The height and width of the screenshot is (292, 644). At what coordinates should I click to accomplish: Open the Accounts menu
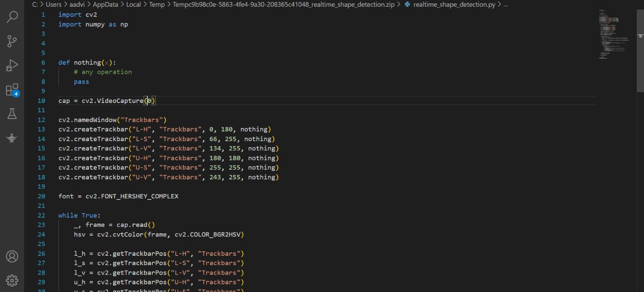[12, 256]
